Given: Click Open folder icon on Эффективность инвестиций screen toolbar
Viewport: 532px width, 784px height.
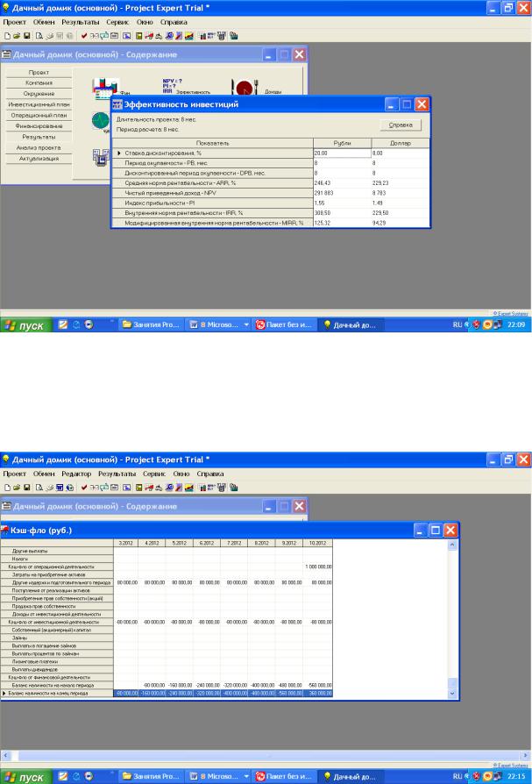Looking at the screenshot, I should point(17,36).
